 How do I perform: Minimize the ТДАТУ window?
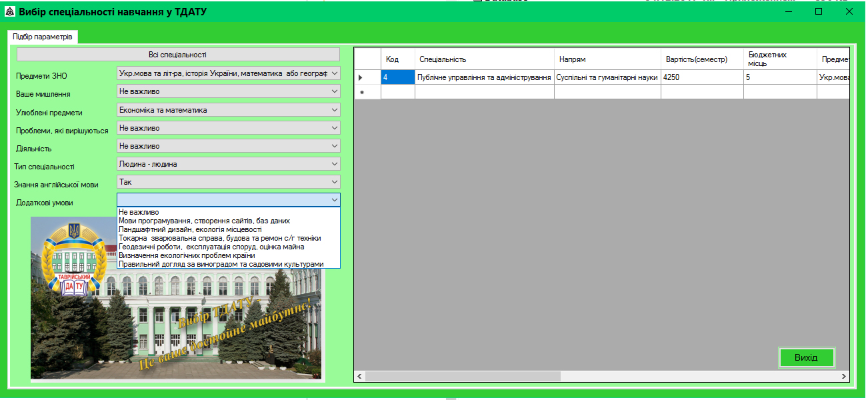789,11
